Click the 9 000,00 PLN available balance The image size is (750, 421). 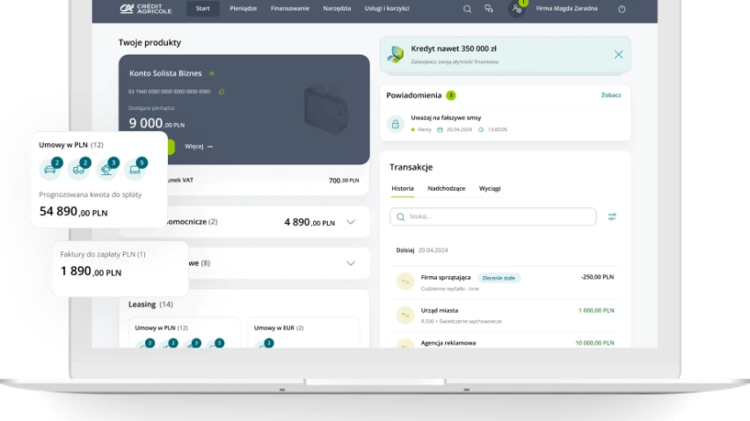coord(156,123)
